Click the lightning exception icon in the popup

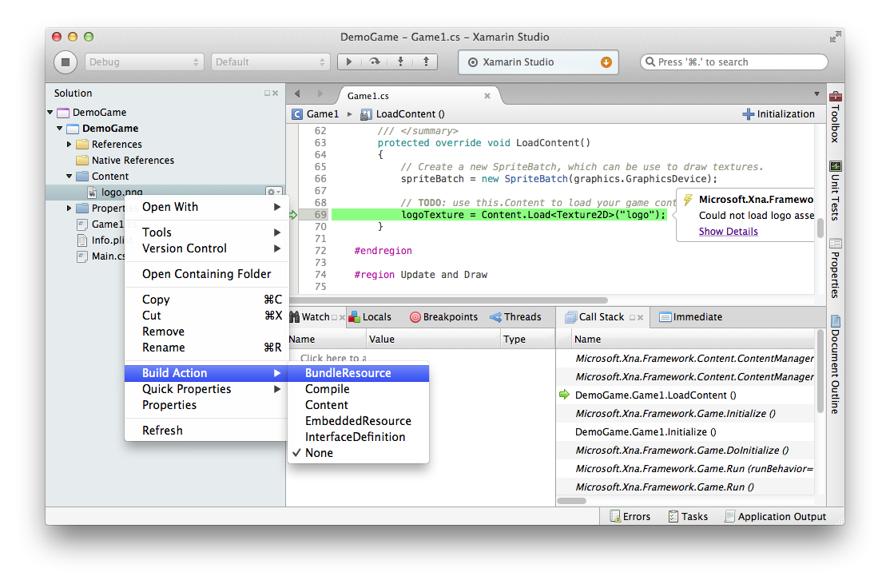click(x=688, y=200)
